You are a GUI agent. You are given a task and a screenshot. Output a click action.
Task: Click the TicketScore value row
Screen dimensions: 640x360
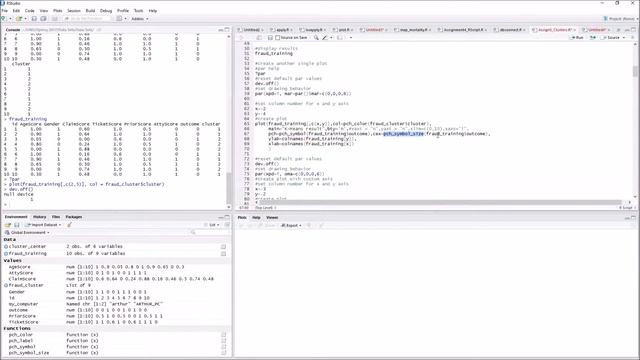[x=116, y=322]
